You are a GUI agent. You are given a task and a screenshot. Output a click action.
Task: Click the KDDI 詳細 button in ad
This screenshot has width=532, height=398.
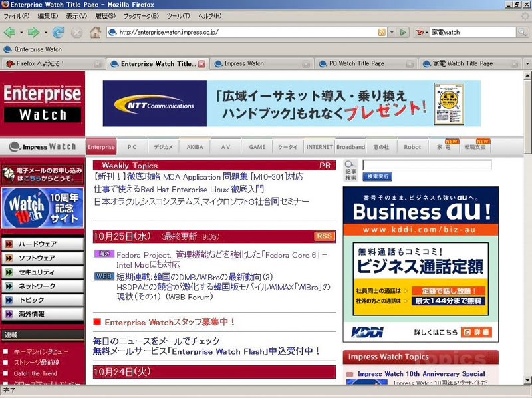pos(476,332)
